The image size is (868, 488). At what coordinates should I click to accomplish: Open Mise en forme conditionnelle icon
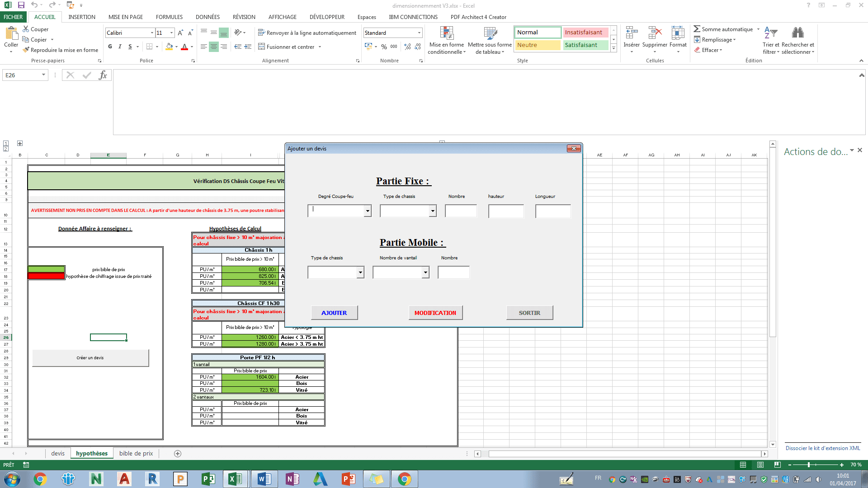447,33
